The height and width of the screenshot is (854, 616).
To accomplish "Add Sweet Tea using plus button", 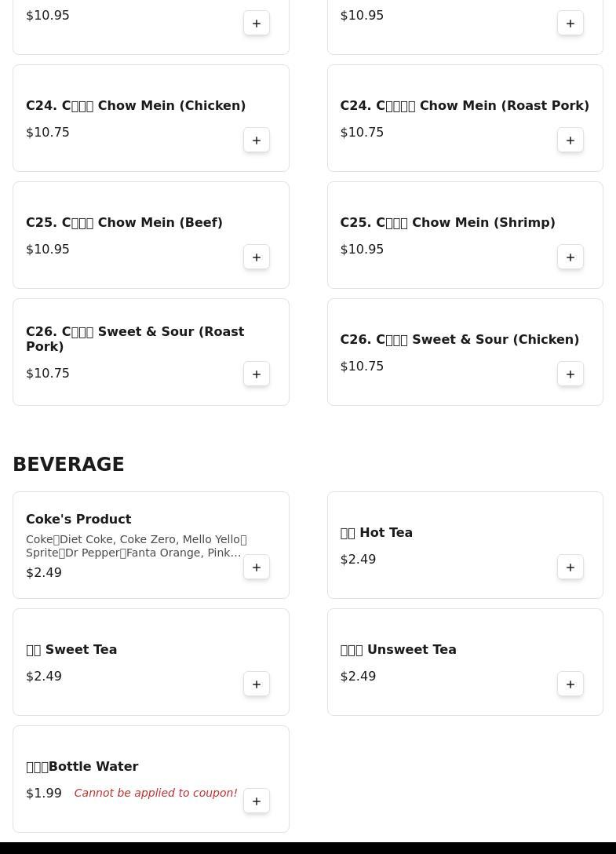I will [x=257, y=684].
